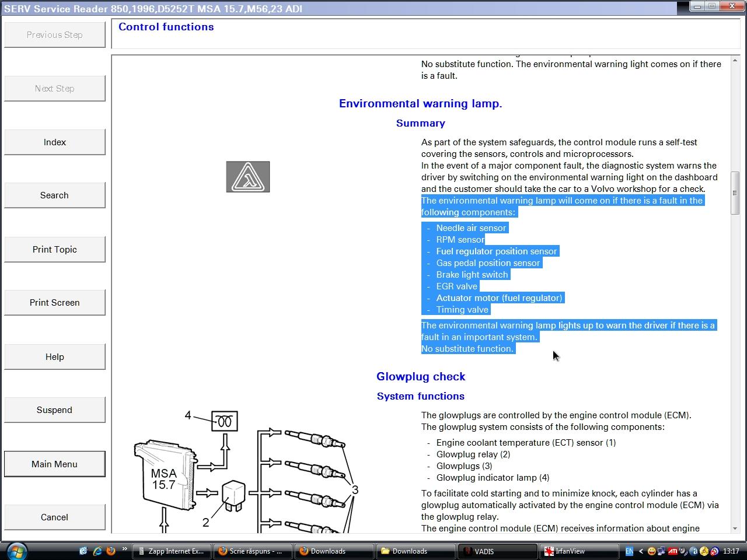Click the 'EGR valve' list item
Image resolution: width=747 pixels, height=560 pixels.
(x=456, y=286)
